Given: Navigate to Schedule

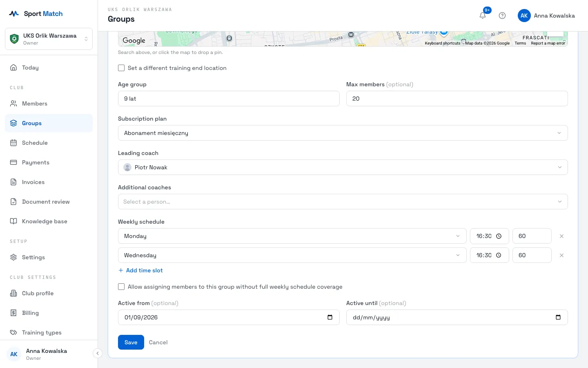Looking at the screenshot, I should point(49,143).
